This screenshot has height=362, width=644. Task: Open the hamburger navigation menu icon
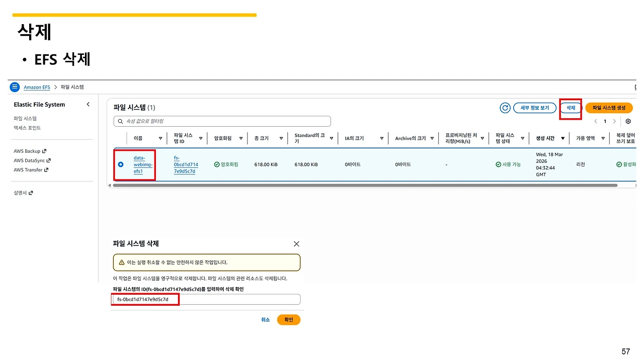pyautogui.click(x=15, y=87)
